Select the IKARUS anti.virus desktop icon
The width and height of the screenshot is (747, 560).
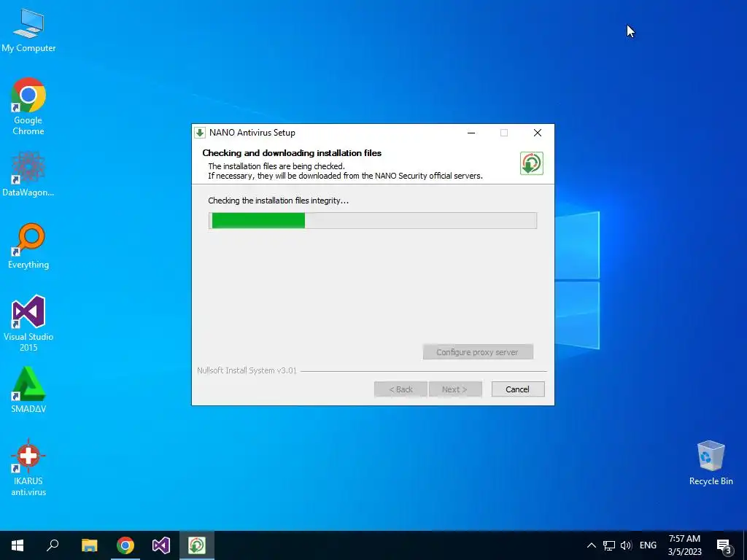point(28,467)
